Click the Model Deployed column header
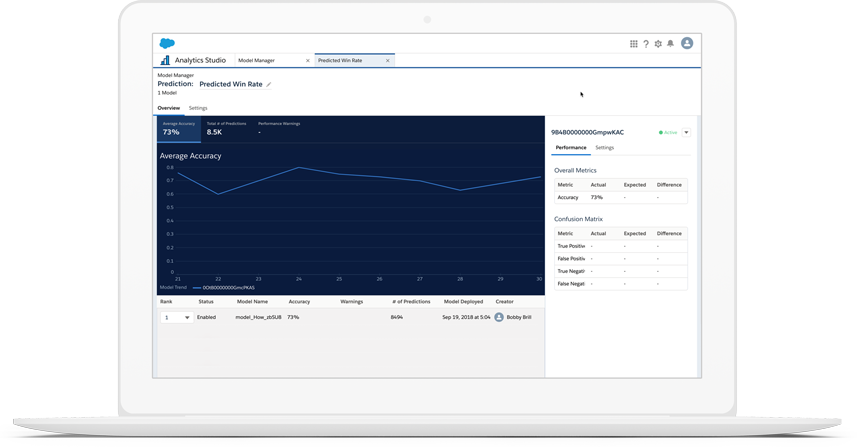 [x=463, y=302]
